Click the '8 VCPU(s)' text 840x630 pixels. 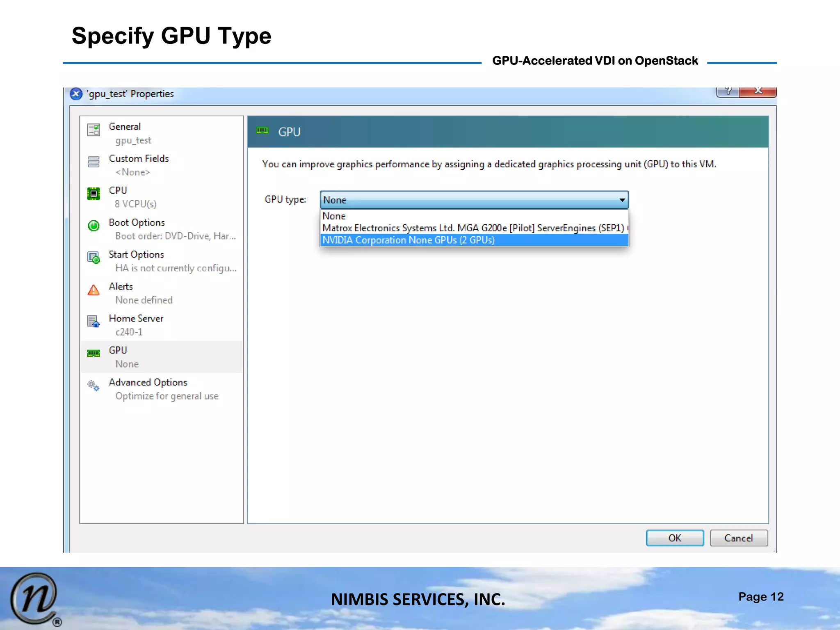pyautogui.click(x=136, y=204)
